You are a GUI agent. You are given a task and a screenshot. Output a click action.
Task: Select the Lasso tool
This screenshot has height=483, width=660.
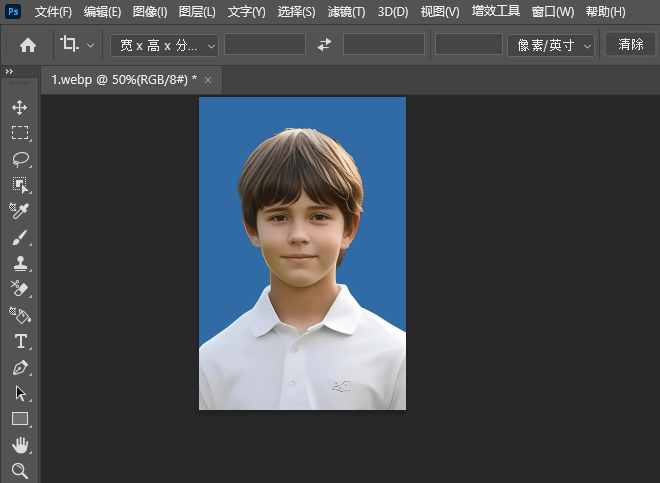tap(20, 159)
